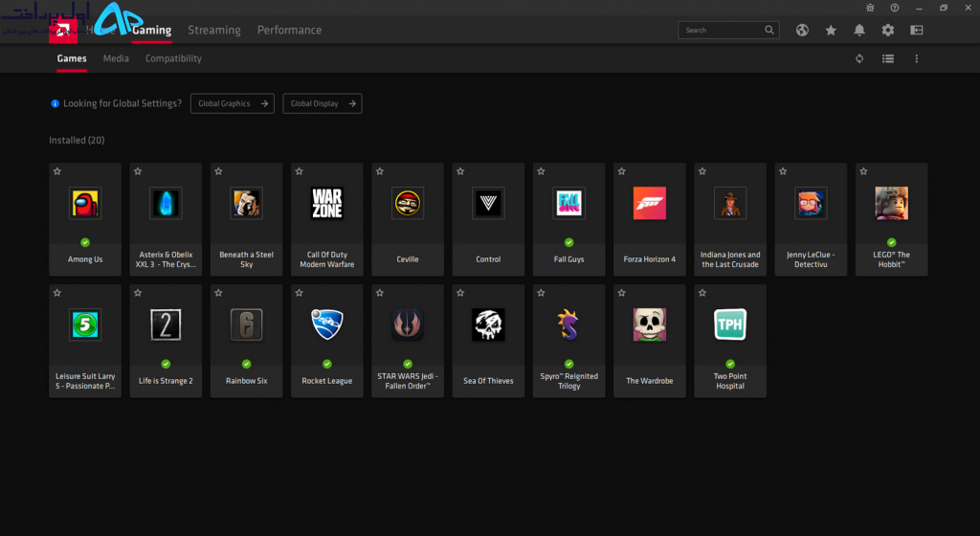This screenshot has width=980, height=536.
Task: Open the Jenny LeClue Detectivu icon
Action: click(811, 203)
